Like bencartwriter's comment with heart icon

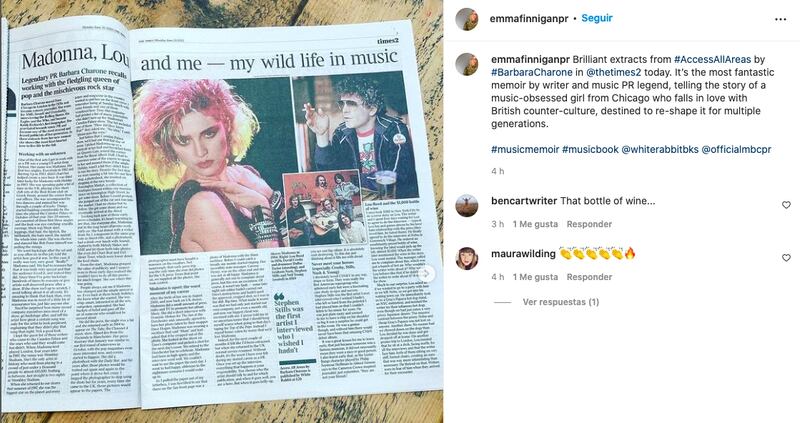786,205
